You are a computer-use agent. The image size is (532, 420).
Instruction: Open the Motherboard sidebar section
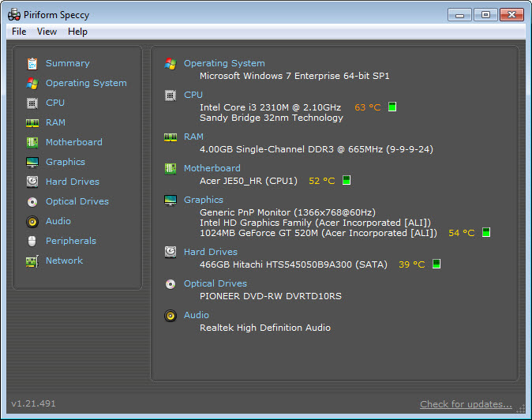(74, 142)
